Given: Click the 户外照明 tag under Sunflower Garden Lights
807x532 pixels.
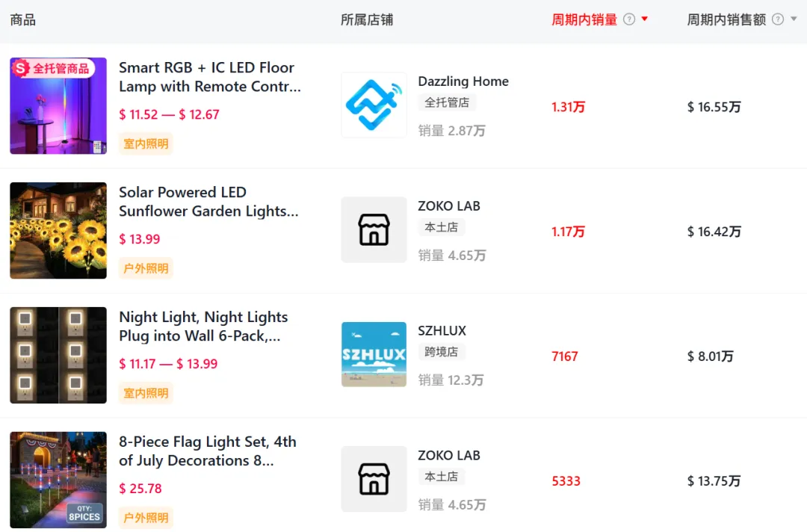Looking at the screenshot, I should point(146,269).
